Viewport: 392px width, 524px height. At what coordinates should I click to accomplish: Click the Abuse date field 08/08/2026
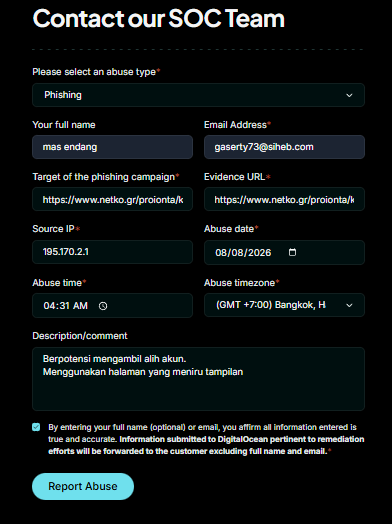click(284, 252)
